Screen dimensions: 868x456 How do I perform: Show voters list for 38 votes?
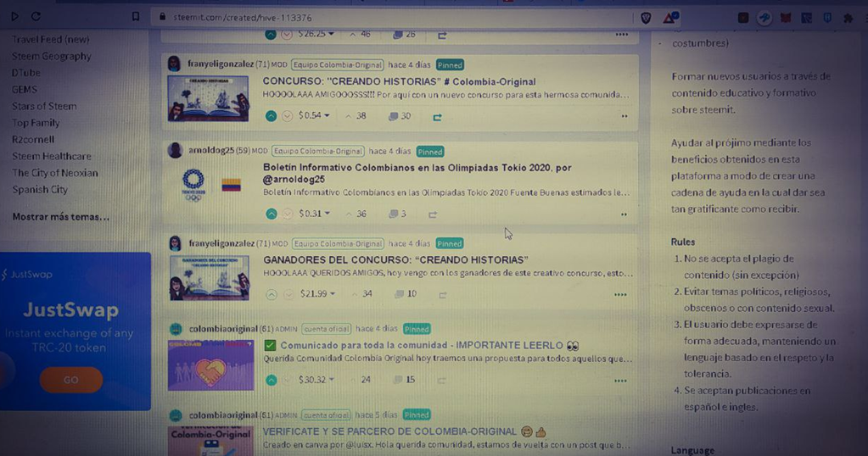click(356, 116)
